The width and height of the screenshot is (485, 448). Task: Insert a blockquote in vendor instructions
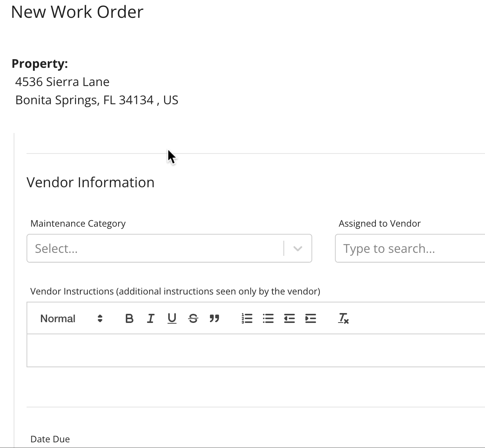[x=214, y=318]
